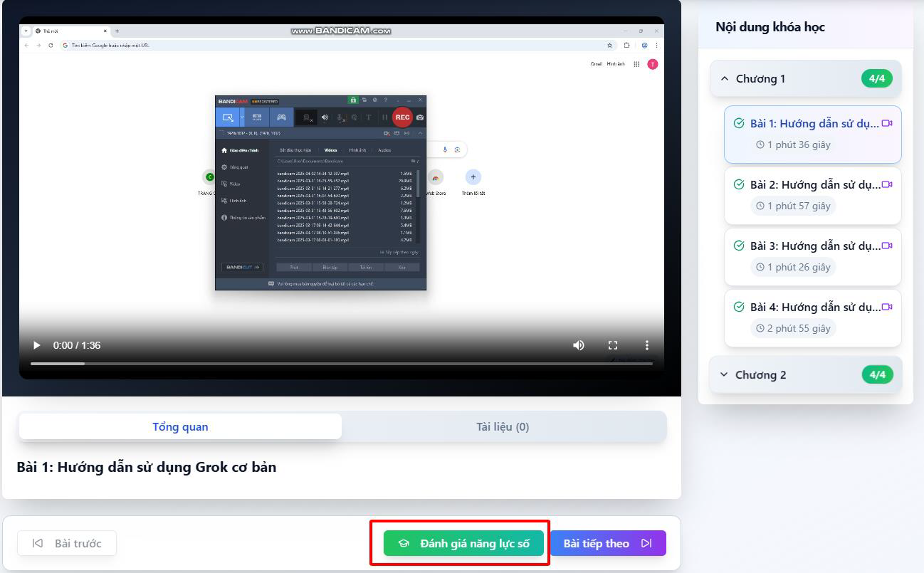Seek along the video progress bar
The image size is (924, 573).
pos(342,364)
